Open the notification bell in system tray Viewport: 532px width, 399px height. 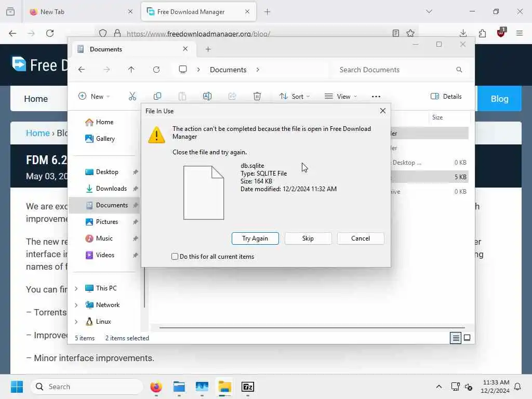517,387
